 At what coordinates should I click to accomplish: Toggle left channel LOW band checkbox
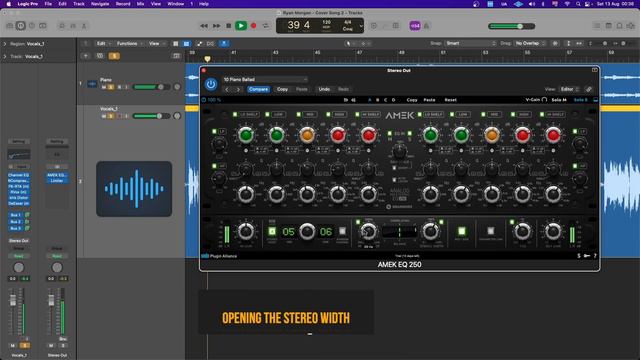[x=267, y=114]
